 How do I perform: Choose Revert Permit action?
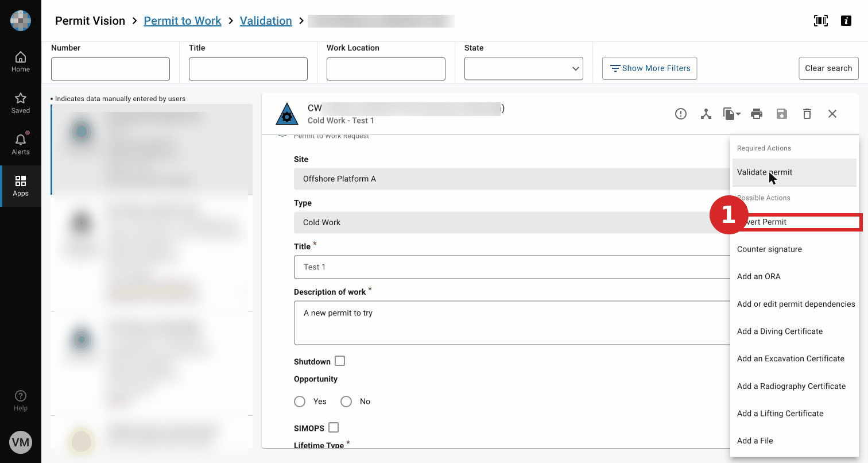pyautogui.click(x=795, y=222)
